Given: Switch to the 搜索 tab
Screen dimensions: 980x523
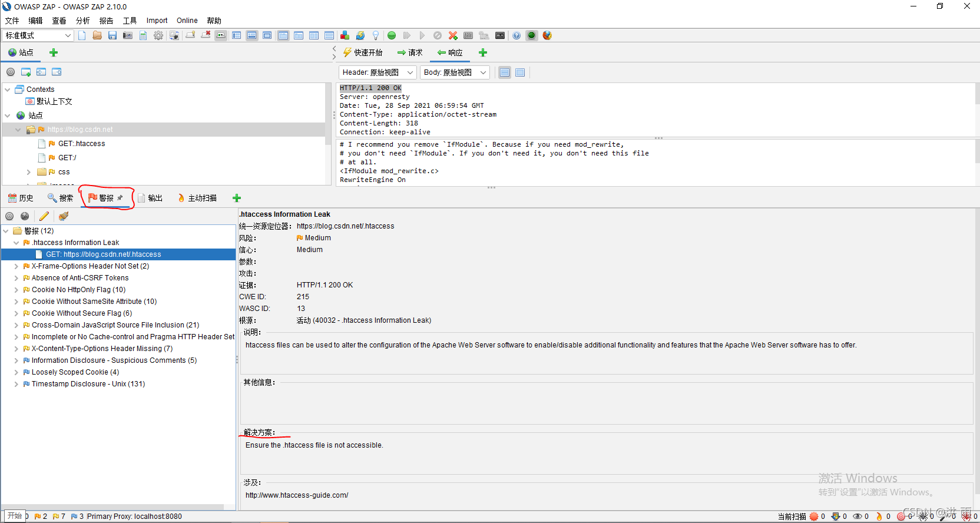Looking at the screenshot, I should click(61, 198).
